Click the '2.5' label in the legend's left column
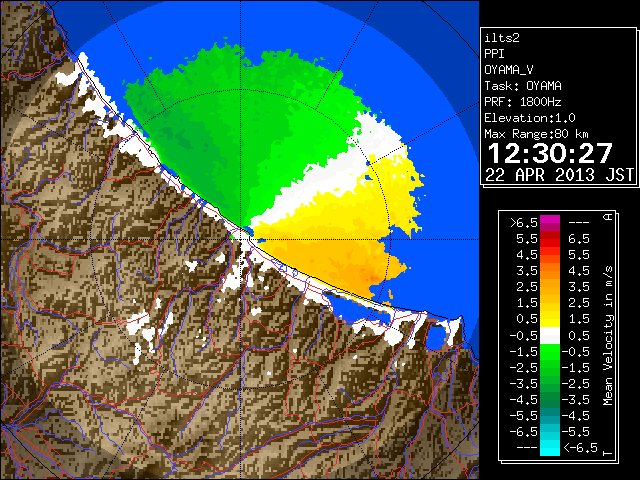Image resolution: width=640 pixels, height=480 pixels. [527, 287]
